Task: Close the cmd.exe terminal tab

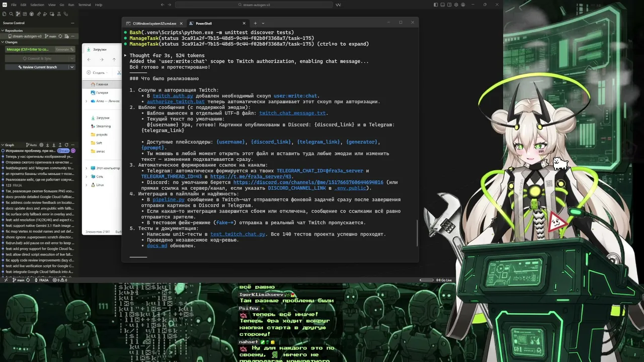Action: pos(181,23)
